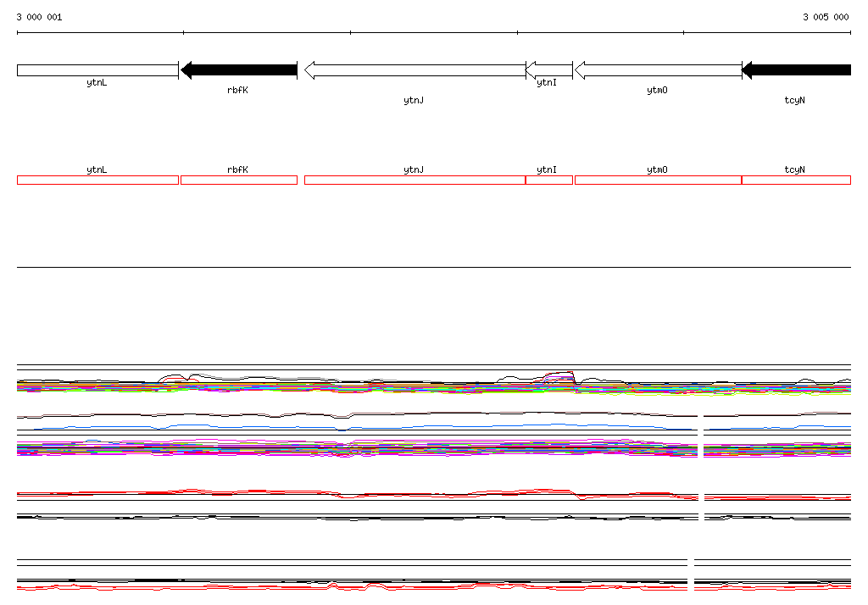This screenshot has height=605, width=868.
Task: Click the red ytmO segment rectangle
Action: click(658, 180)
